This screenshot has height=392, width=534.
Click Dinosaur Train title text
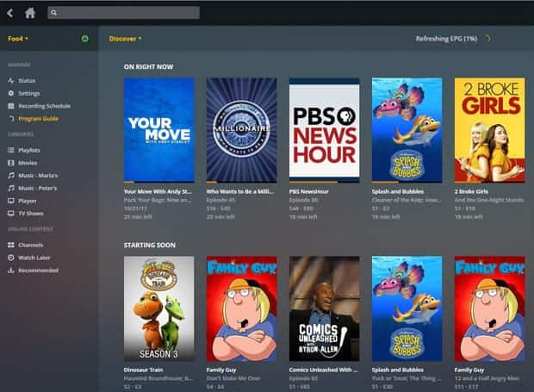pos(143,370)
